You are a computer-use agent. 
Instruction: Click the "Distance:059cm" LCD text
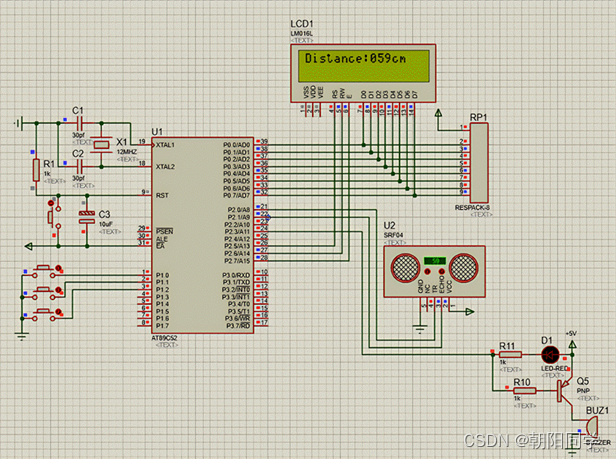click(x=355, y=59)
